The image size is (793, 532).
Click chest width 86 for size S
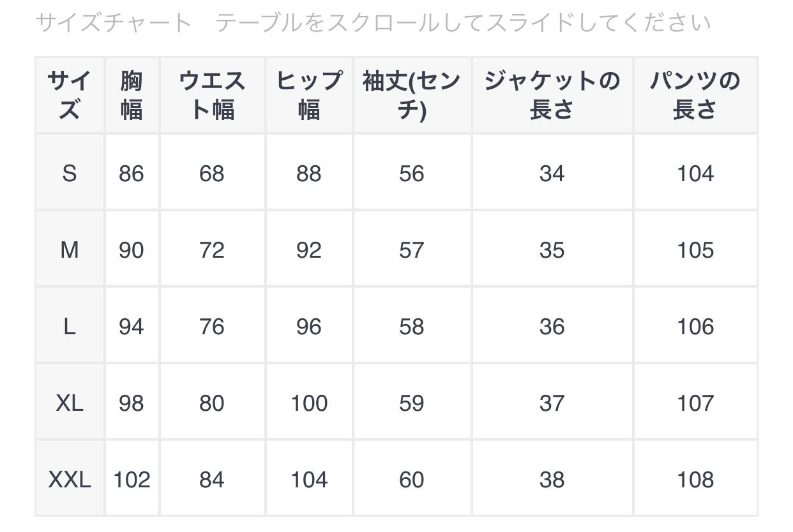132,174
